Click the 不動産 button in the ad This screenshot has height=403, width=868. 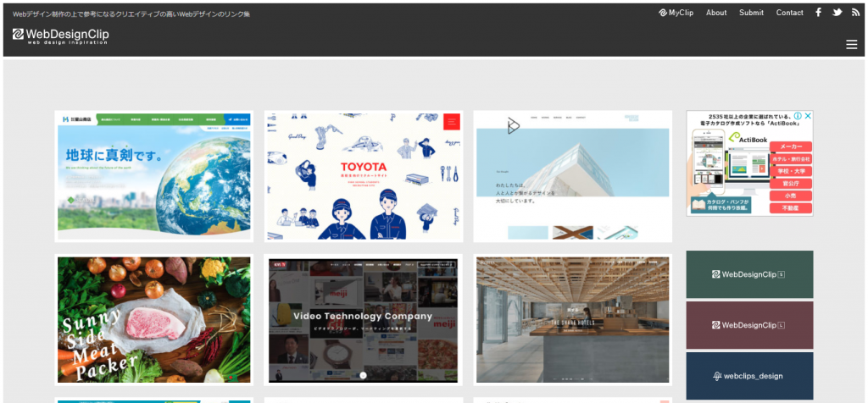[x=791, y=208]
